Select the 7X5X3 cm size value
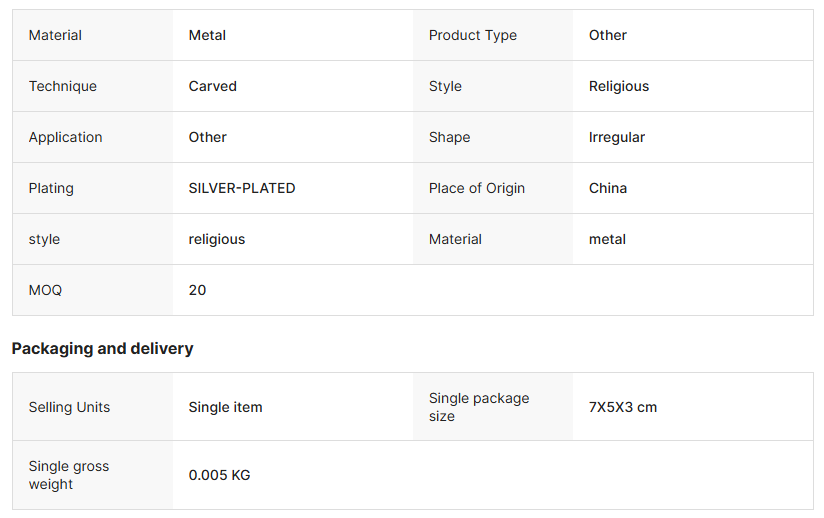Image resolution: width=824 pixels, height=518 pixels. coord(623,407)
